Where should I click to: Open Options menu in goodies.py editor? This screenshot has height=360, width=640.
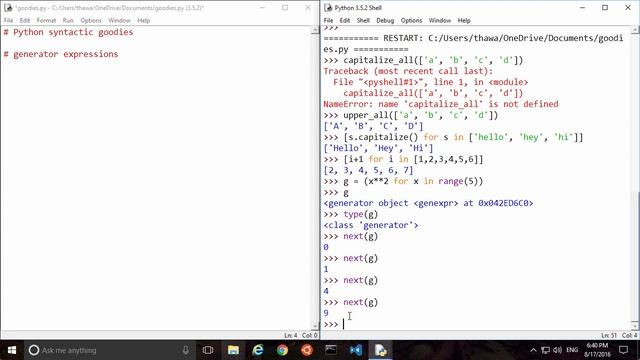[91, 20]
